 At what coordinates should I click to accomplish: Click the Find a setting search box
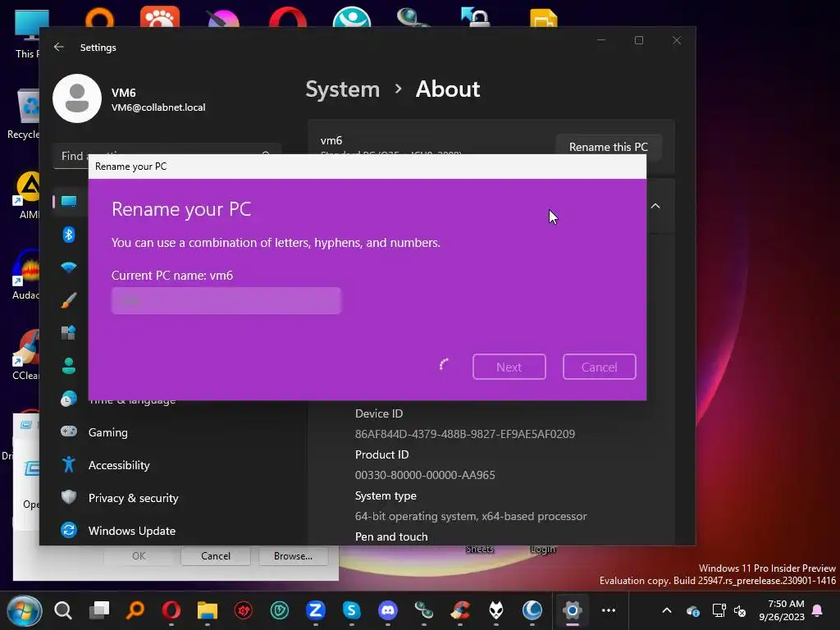(167, 156)
